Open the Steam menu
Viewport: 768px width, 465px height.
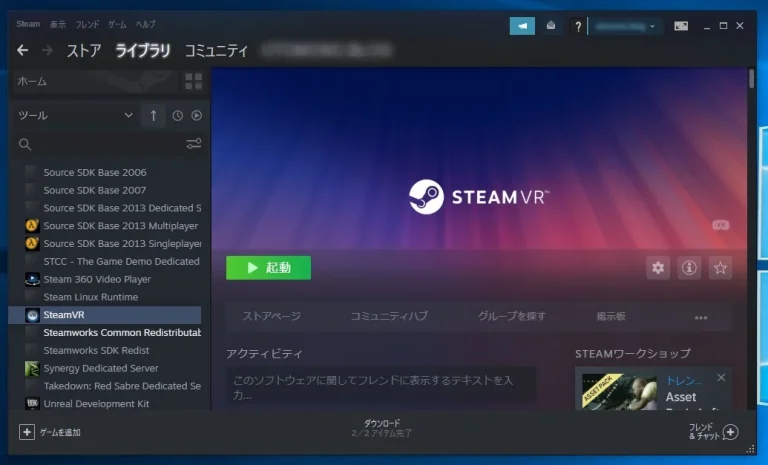(28, 24)
